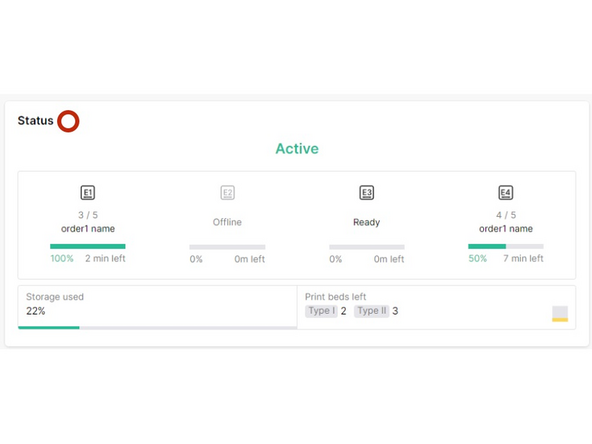The width and height of the screenshot is (592, 444).
Task: Click order1 name under E4
Action: 506,229
